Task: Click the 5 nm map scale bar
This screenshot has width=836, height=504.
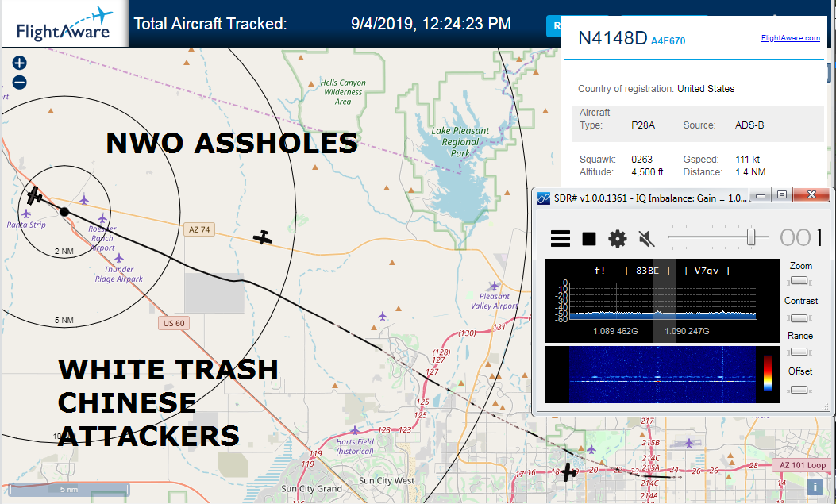Action: [x=69, y=489]
